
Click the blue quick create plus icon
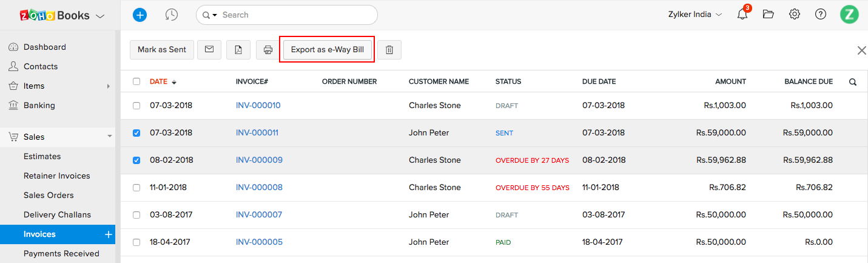click(x=140, y=15)
